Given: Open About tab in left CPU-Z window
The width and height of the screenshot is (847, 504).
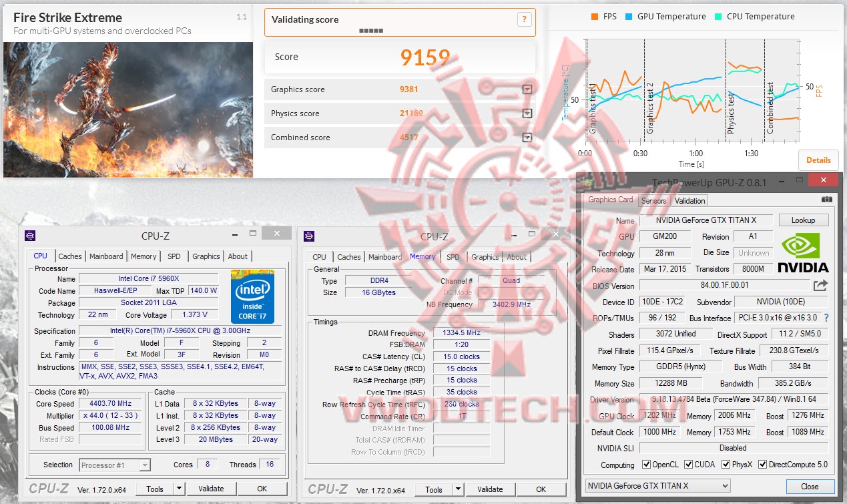Looking at the screenshot, I should click(x=238, y=256).
